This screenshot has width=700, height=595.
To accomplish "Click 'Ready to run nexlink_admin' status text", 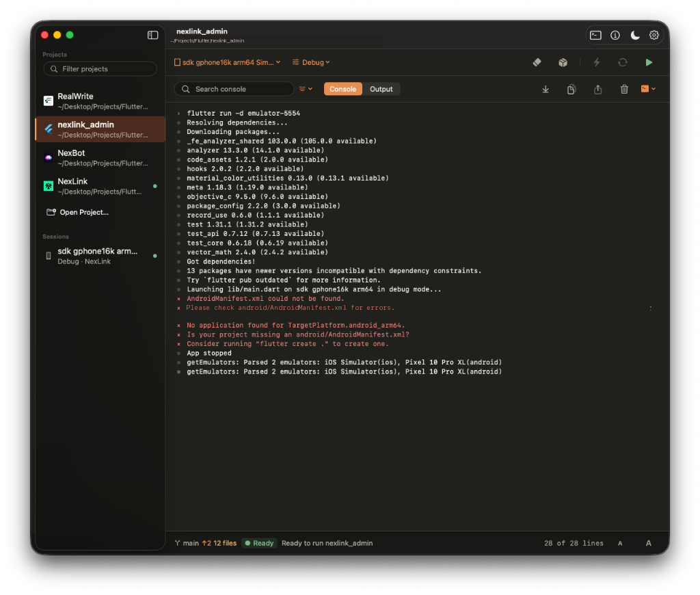I will [x=327, y=543].
